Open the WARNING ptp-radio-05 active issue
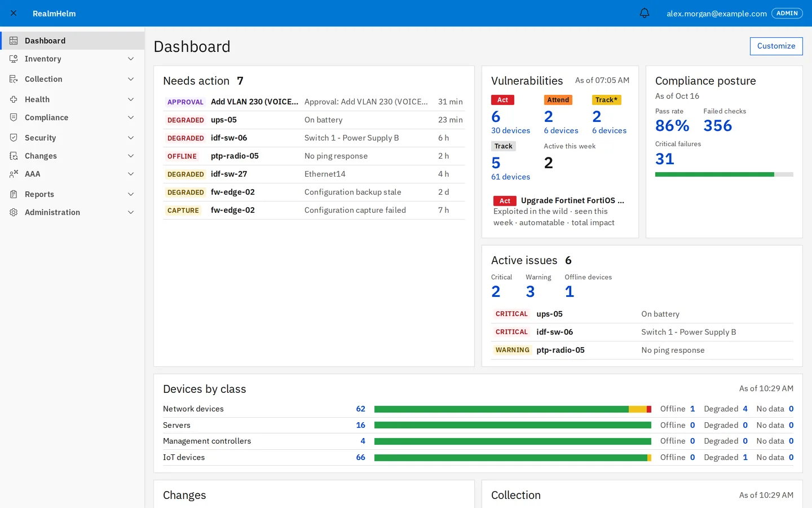The height and width of the screenshot is (508, 812). coord(642,350)
